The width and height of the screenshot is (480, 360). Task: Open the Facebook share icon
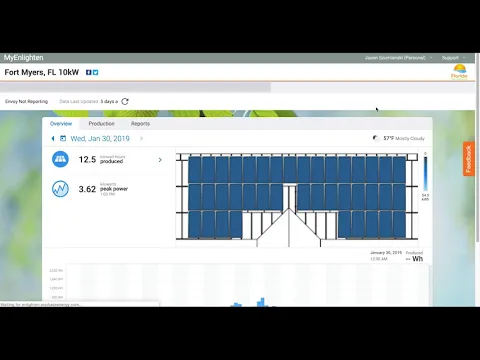[x=89, y=72]
